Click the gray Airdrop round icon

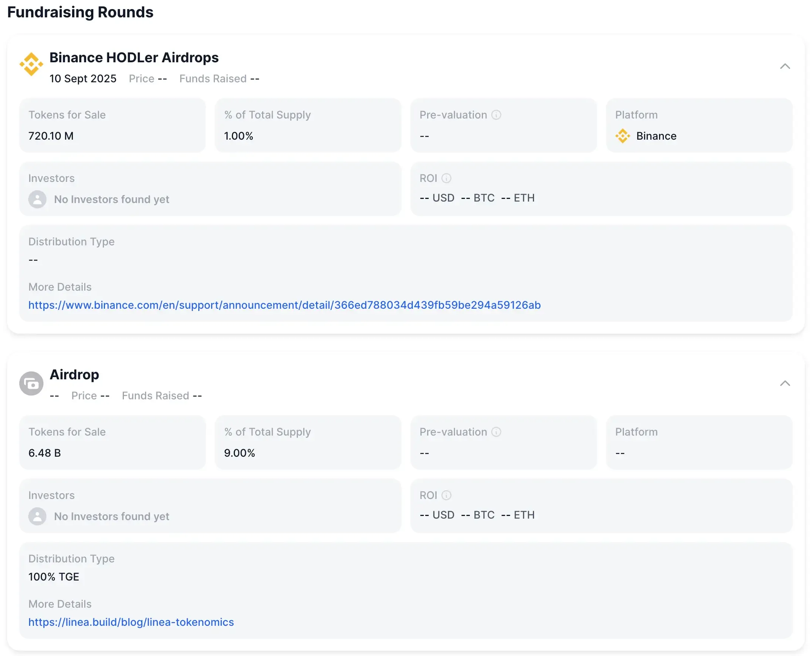pos(31,383)
